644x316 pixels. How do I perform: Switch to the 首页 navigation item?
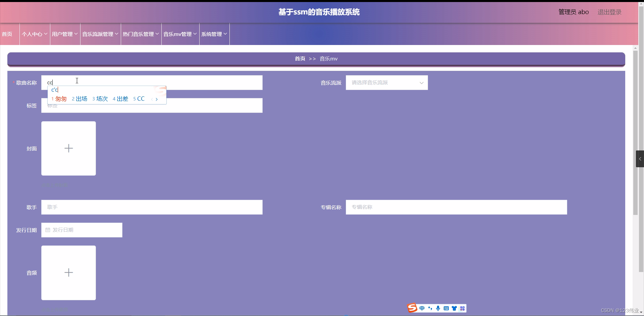[x=7, y=34]
